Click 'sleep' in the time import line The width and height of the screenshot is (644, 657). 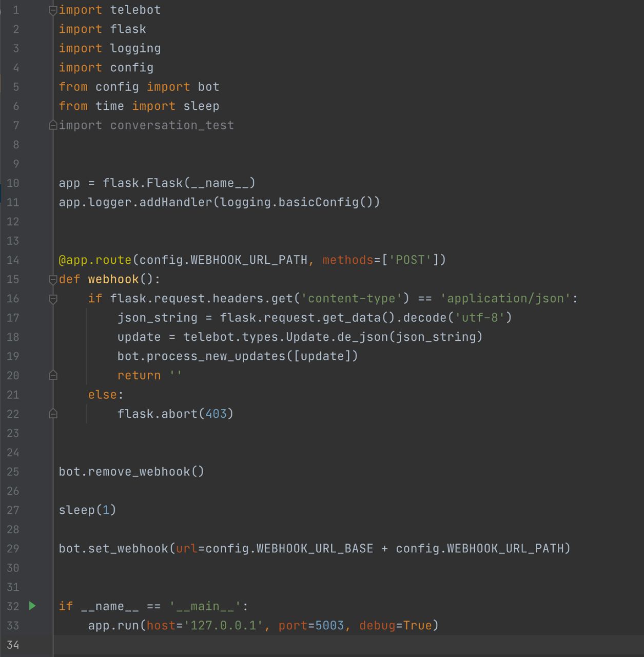tap(202, 106)
